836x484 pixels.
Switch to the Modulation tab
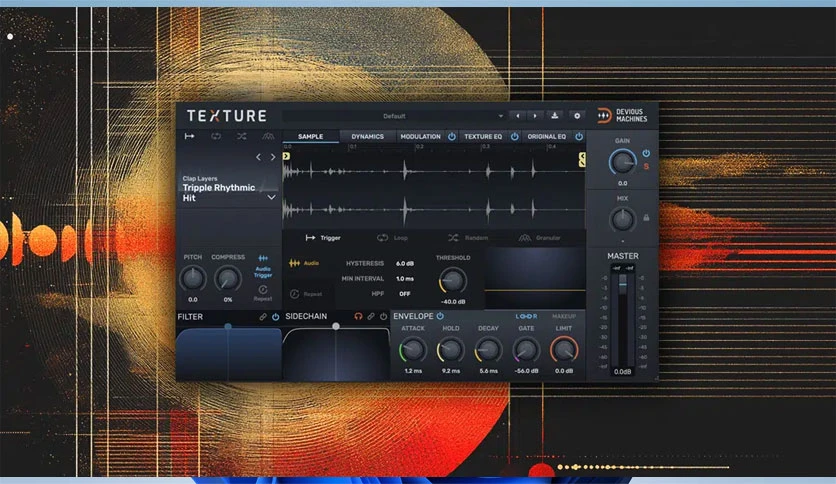click(x=420, y=136)
